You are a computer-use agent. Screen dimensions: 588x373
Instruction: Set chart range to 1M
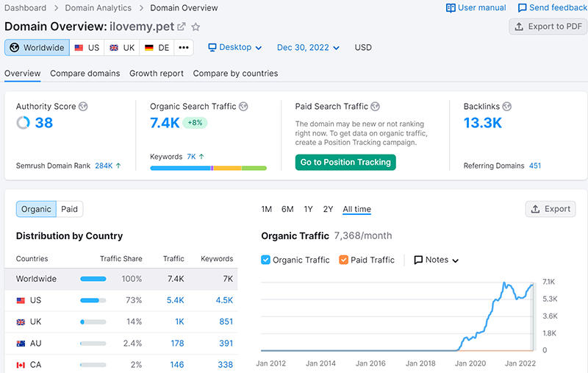tap(267, 209)
